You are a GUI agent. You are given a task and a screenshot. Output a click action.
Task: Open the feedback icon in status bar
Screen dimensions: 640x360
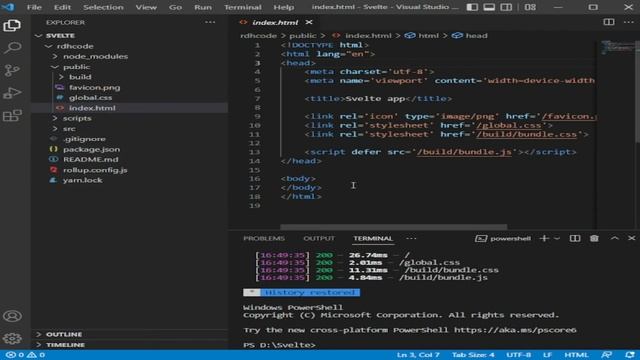pos(607,355)
